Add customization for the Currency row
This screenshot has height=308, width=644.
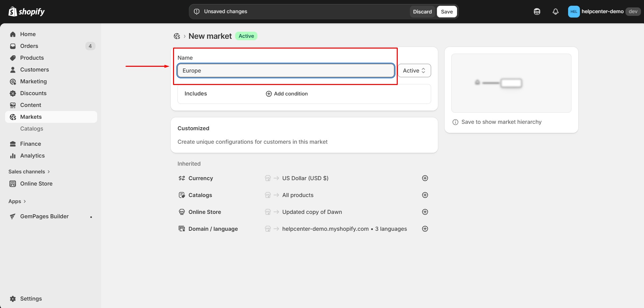425,178
